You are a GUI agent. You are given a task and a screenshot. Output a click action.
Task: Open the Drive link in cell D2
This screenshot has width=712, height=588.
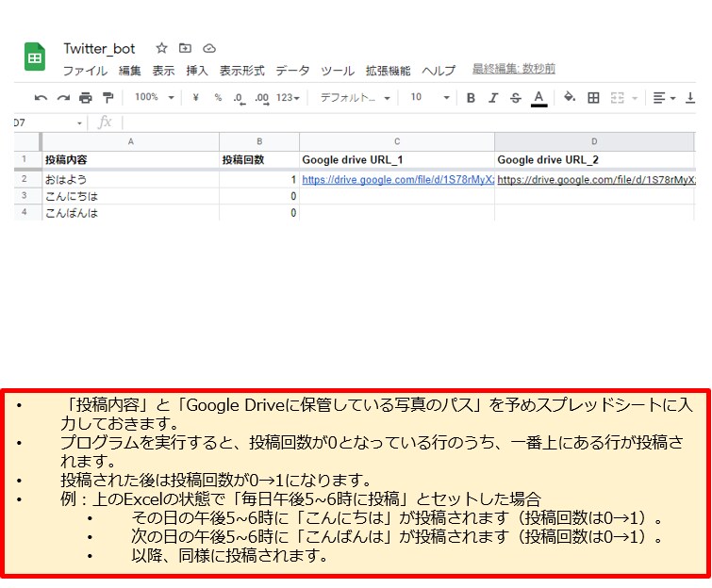(x=596, y=180)
